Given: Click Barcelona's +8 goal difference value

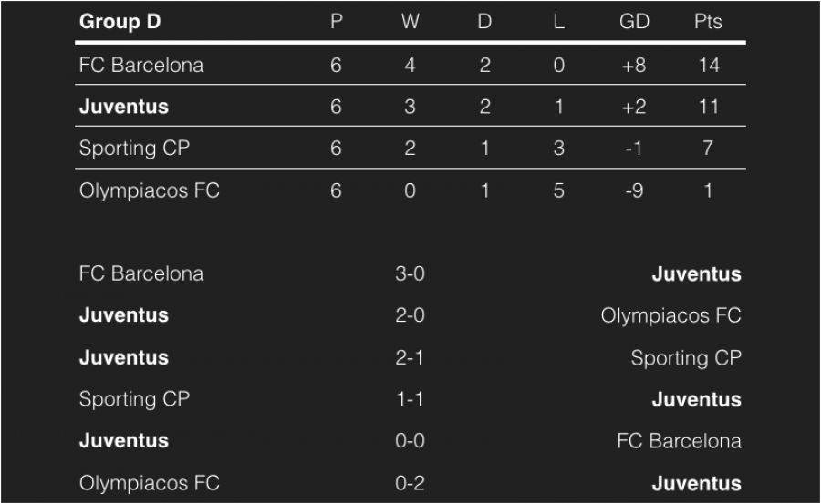Looking at the screenshot, I should pyautogui.click(x=633, y=65).
